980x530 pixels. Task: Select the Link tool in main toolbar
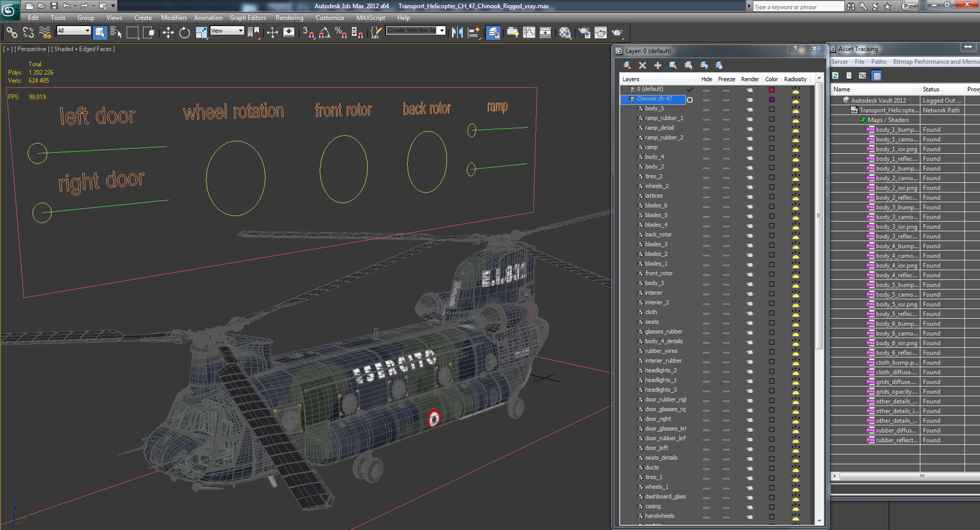coord(12,32)
